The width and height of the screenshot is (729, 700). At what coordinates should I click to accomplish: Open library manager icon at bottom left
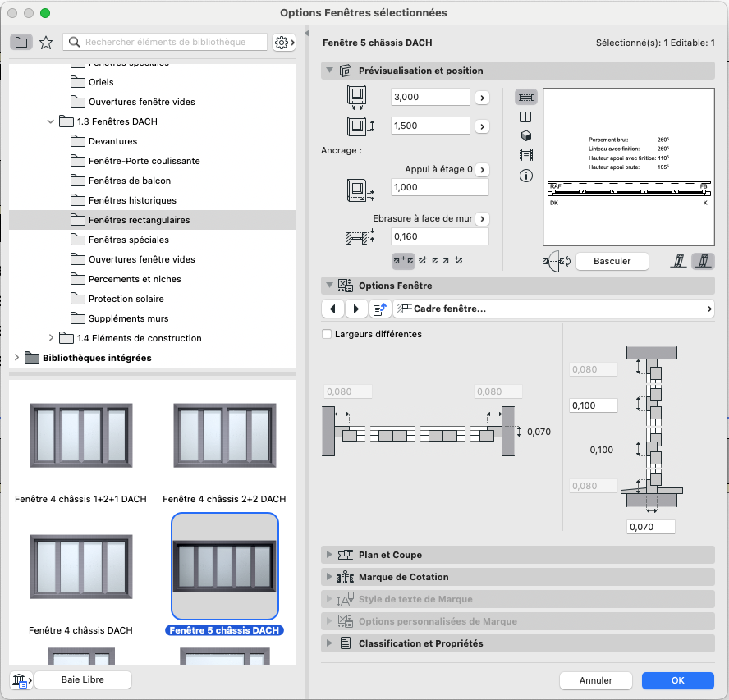coord(21,680)
